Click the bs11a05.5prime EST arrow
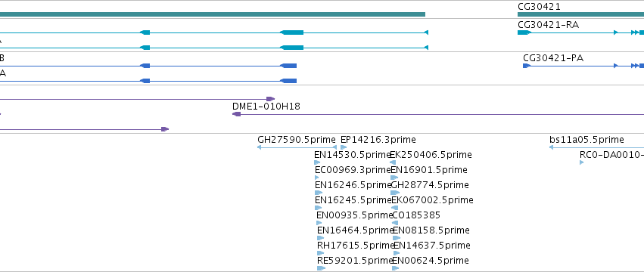Screen dimensions: 644x272 point(597,147)
